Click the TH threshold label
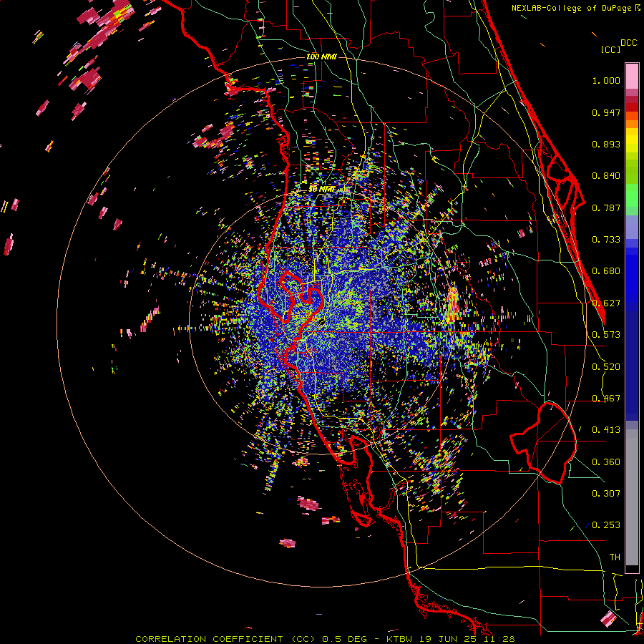This screenshot has width=644, height=644. coord(615,557)
